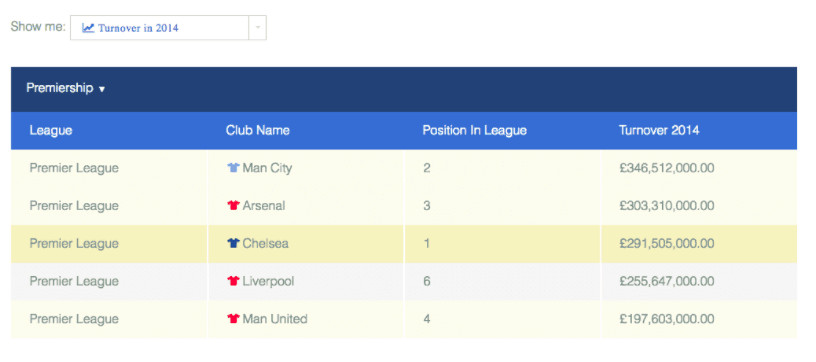Sort by Turnover 2014 column header

point(659,131)
